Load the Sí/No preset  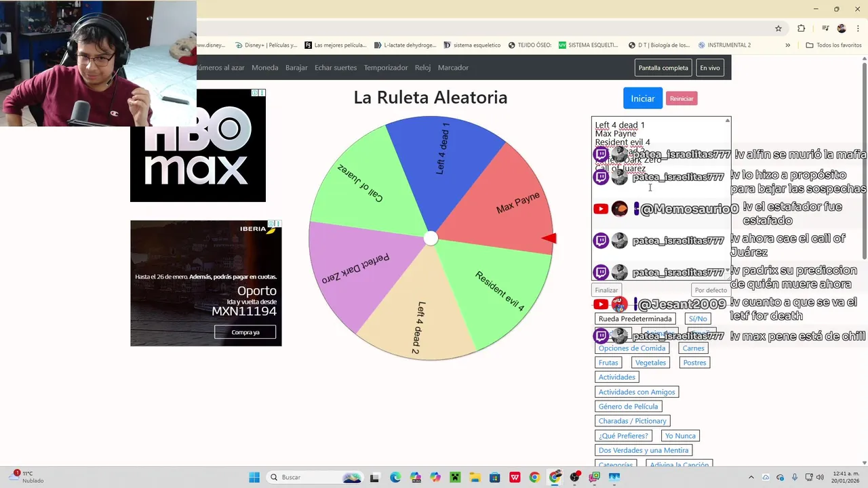698,319
